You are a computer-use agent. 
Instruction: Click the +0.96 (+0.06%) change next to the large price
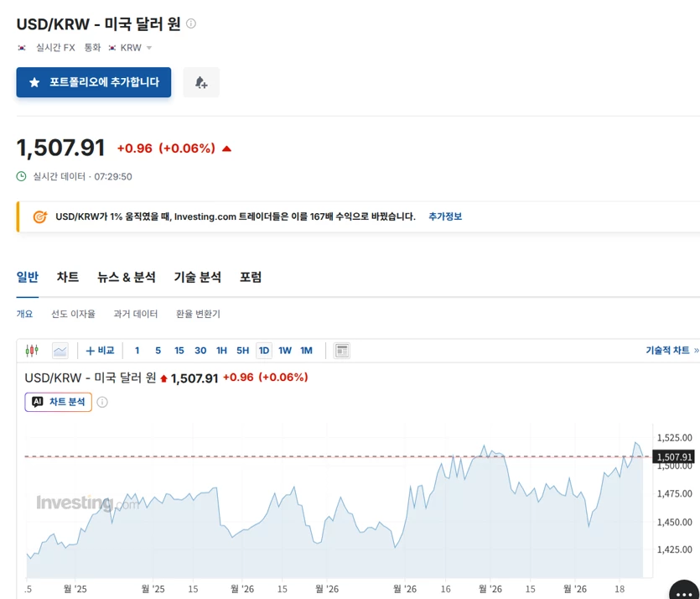coord(166,148)
